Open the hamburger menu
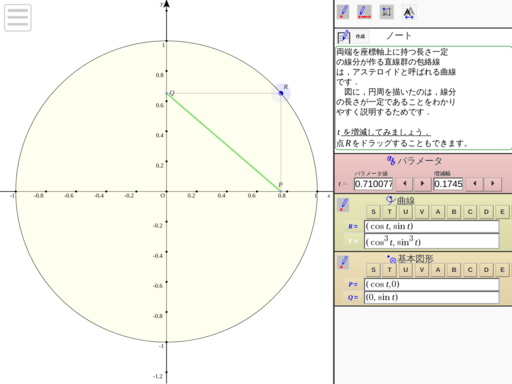The width and height of the screenshot is (512, 384). tap(18, 18)
